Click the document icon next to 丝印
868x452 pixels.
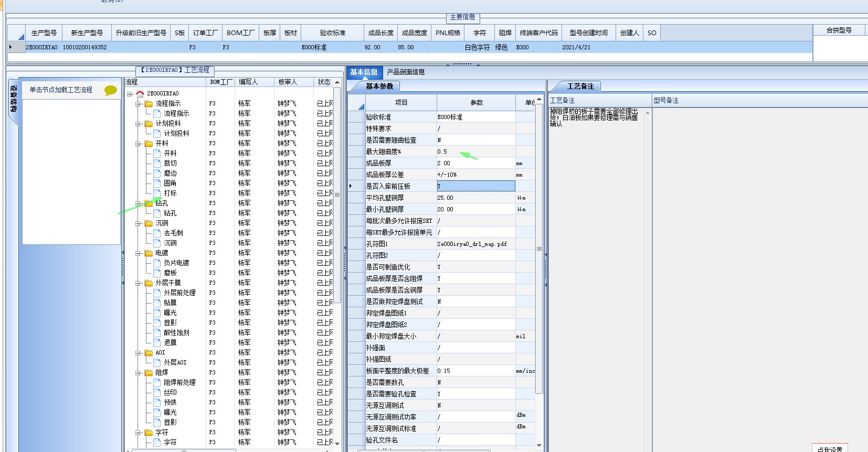point(157,392)
